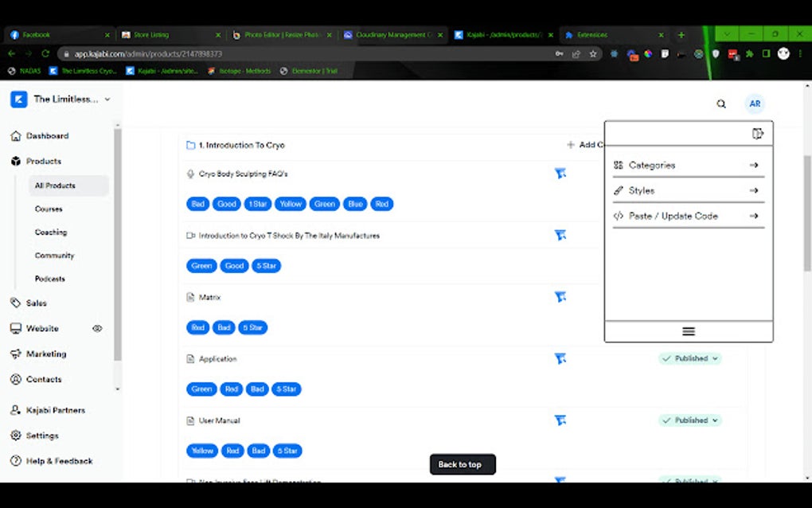812x508 pixels.
Task: Select Courses in the Products menu
Action: tap(50, 209)
